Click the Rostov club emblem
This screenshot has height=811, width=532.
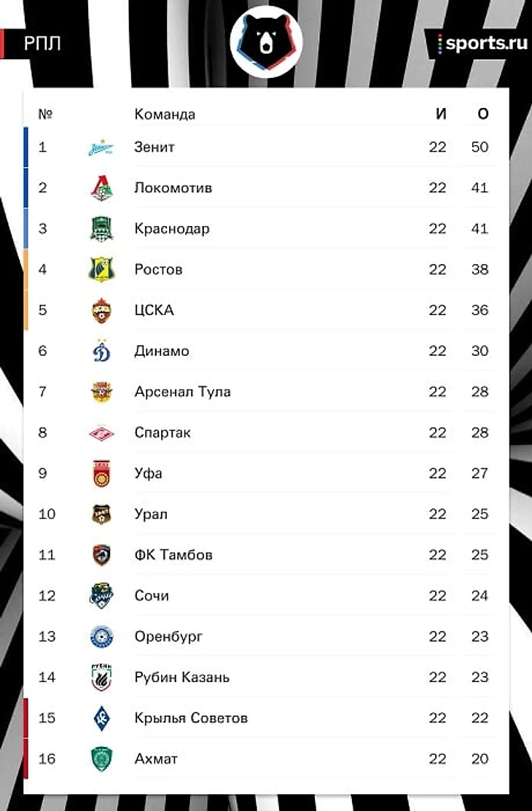coord(101,270)
